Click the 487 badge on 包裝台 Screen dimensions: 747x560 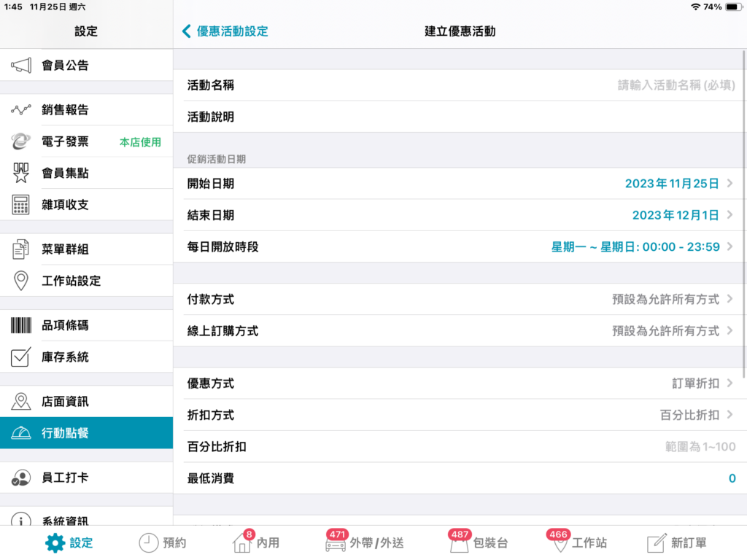460,534
